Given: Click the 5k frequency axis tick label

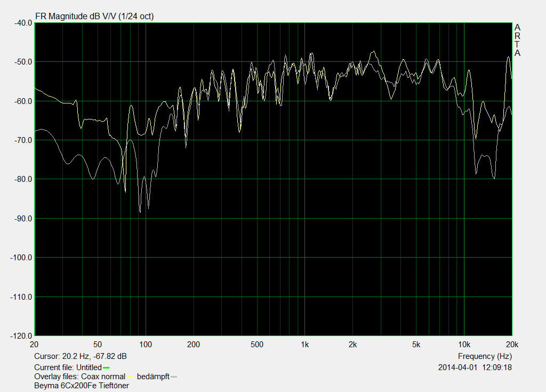Looking at the screenshot, I should coord(416,344).
